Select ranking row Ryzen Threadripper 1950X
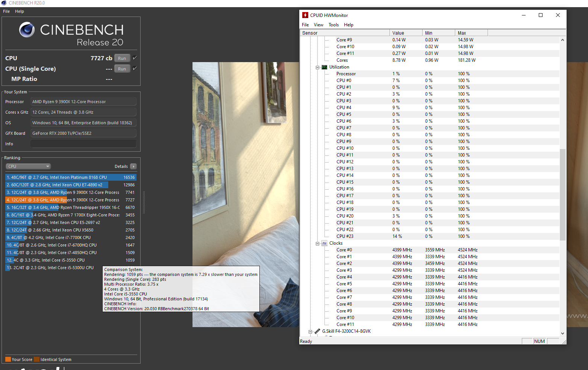 click(71, 207)
